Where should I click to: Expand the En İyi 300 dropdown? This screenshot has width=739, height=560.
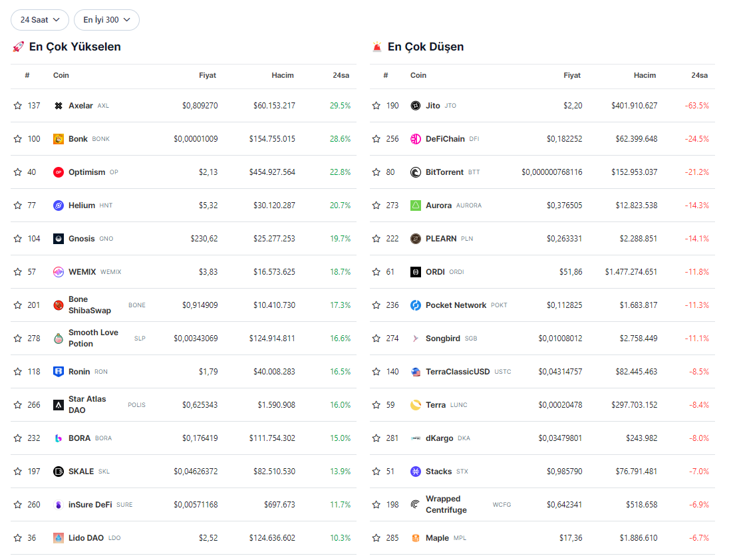point(106,20)
